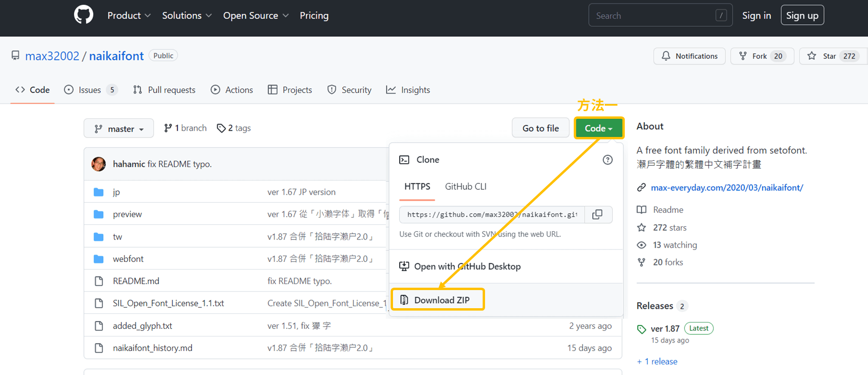Click the Go to file button
Viewport: 868px width, 375px height.
[540, 128]
